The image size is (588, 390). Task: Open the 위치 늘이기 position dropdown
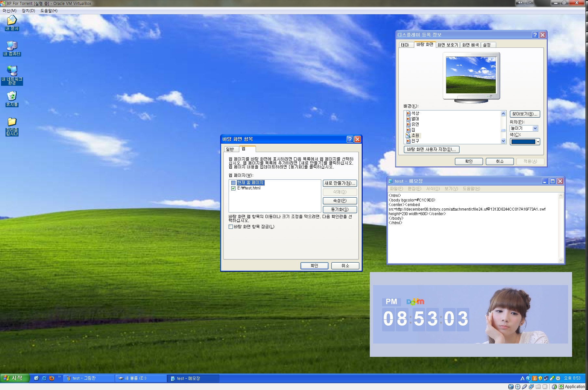coord(535,128)
